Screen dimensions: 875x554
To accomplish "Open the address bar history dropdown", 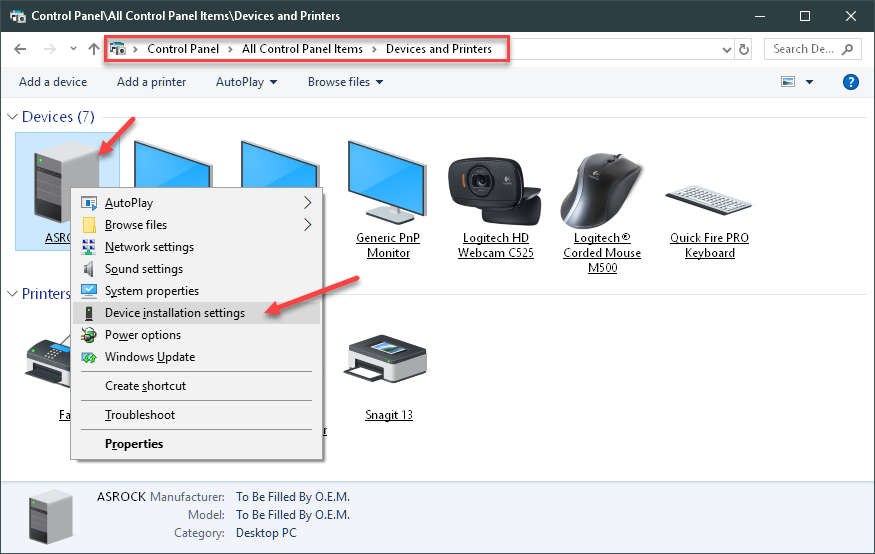I will tap(727, 49).
